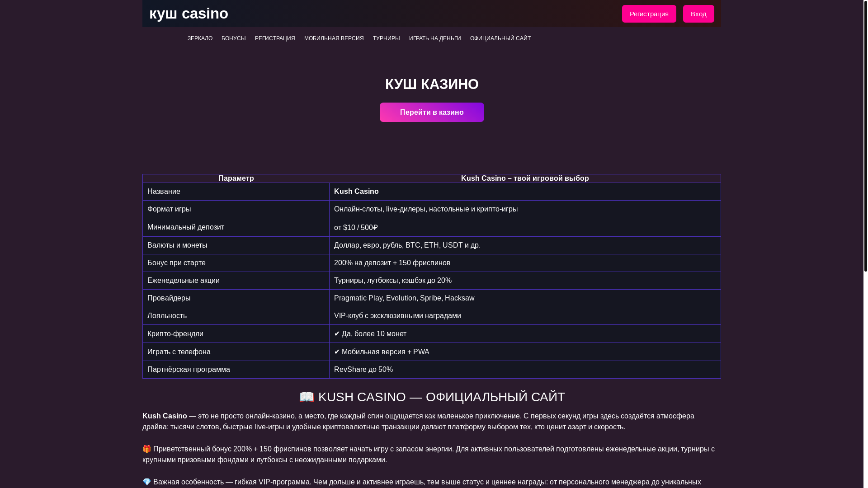
Task: Go to ТУРНИРЫ menu item
Action: pos(387,38)
